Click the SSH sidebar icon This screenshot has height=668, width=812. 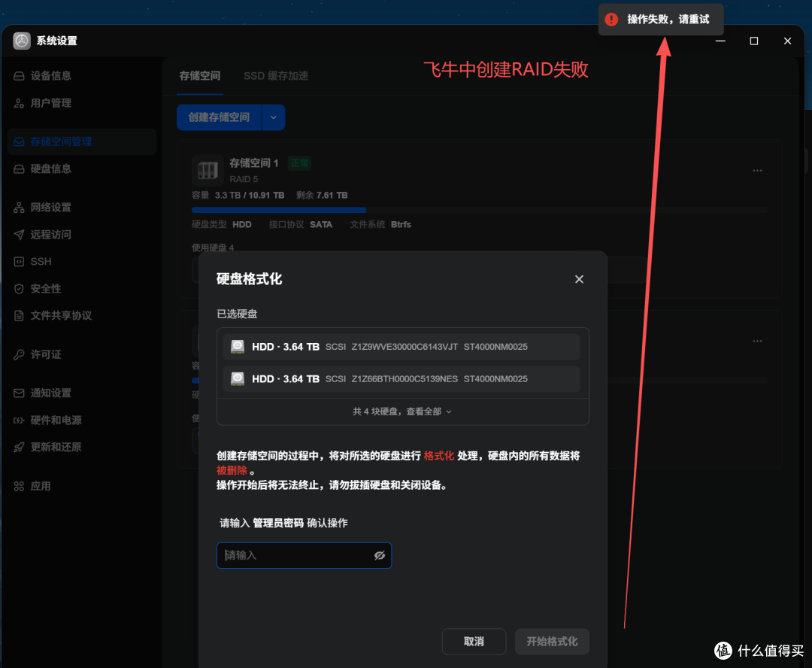(x=19, y=262)
